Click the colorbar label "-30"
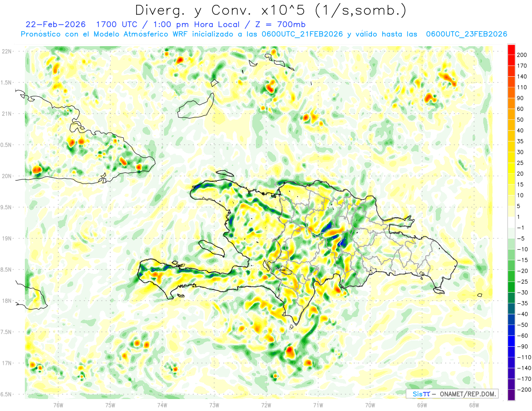The image size is (532, 411). click(524, 293)
